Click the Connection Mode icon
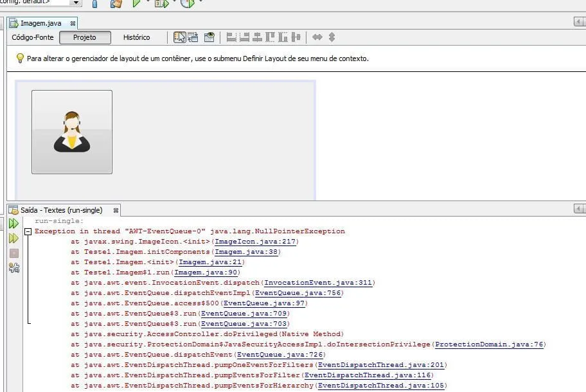 (x=193, y=37)
